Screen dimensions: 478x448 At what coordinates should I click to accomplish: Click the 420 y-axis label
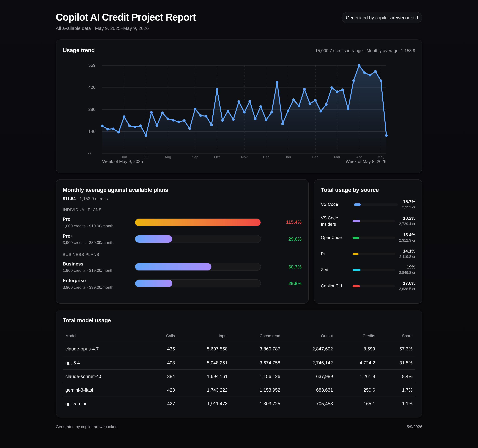click(x=92, y=87)
